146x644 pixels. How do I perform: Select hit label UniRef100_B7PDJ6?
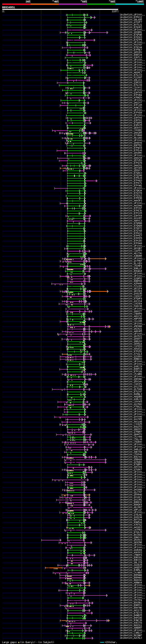[x=131, y=151]
